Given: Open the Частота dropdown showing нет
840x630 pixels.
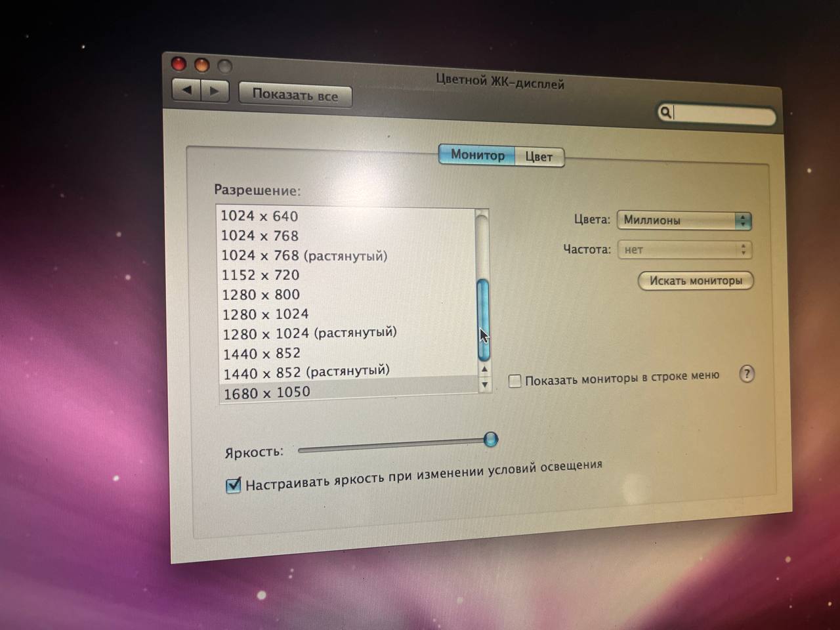Looking at the screenshot, I should pos(684,249).
